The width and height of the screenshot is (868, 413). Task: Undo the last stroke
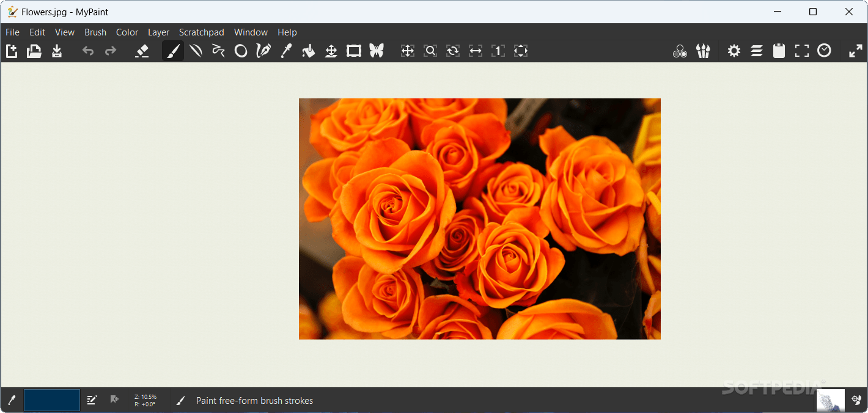pos(87,51)
